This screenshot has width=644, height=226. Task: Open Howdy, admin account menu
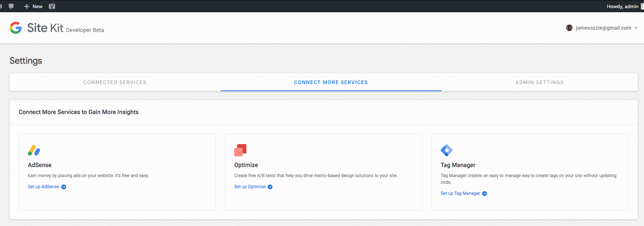coord(625,6)
